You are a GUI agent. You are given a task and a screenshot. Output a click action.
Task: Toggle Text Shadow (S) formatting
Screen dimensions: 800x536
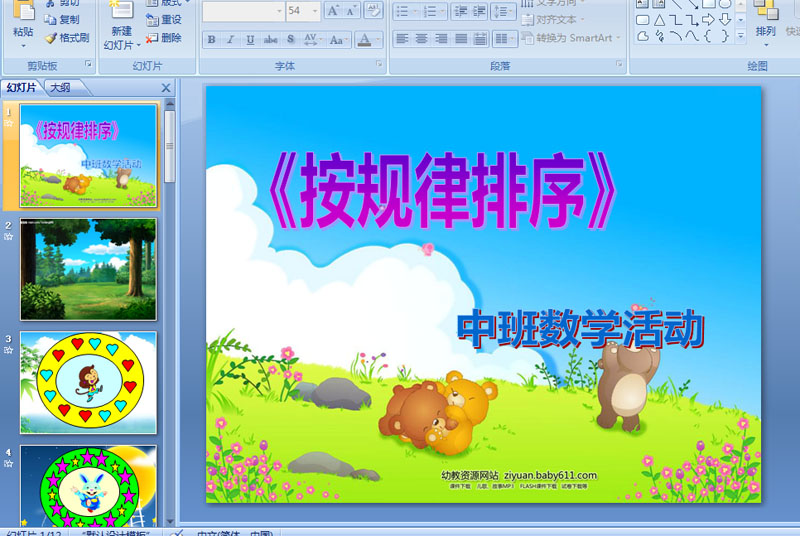290,40
